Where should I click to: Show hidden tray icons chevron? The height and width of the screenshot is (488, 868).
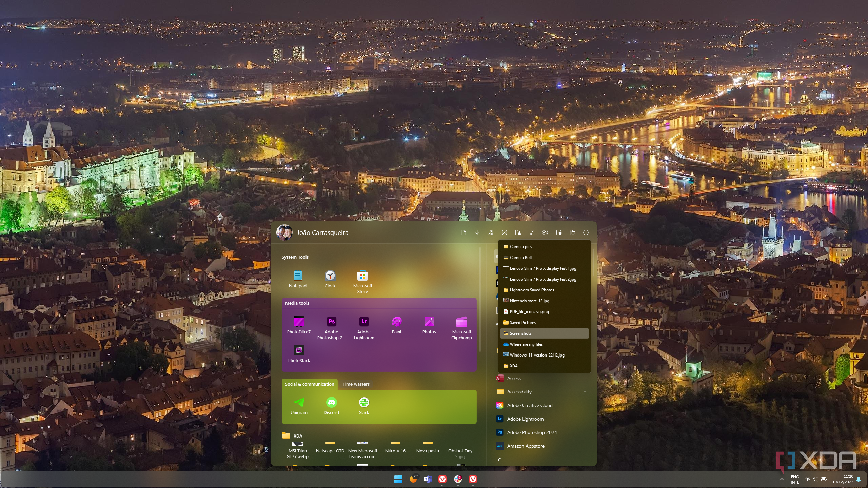[782, 479]
